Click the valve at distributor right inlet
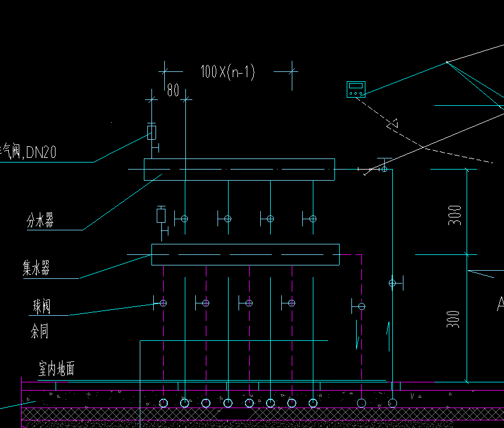 [384, 167]
